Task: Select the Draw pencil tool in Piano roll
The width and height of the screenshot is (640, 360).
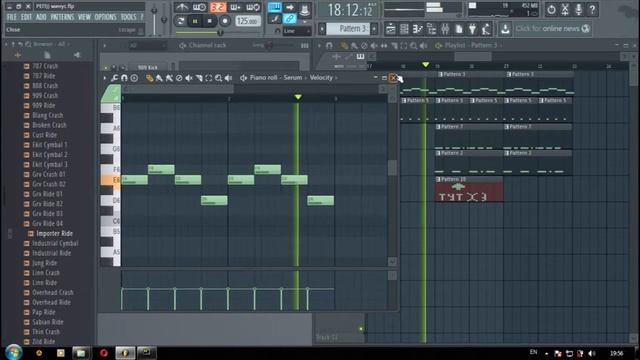Action: coord(149,78)
